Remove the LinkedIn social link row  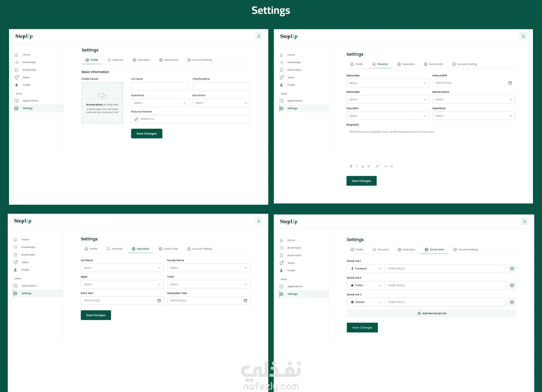[x=512, y=302]
